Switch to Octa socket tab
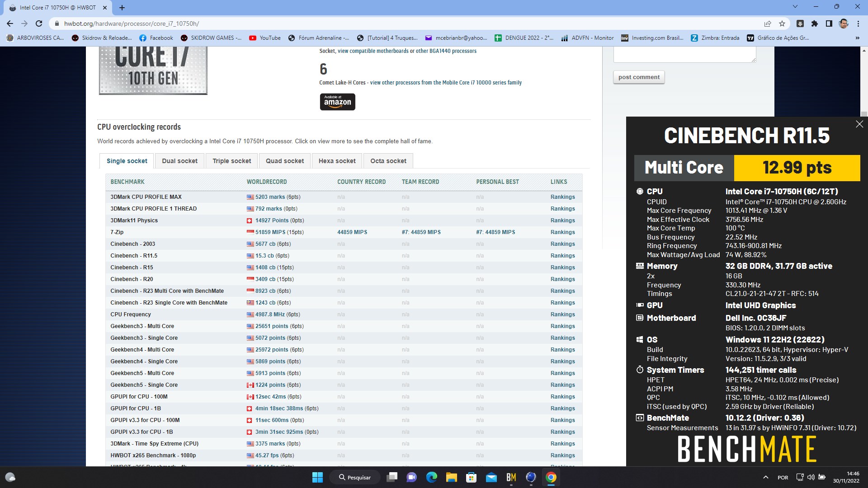 click(388, 161)
